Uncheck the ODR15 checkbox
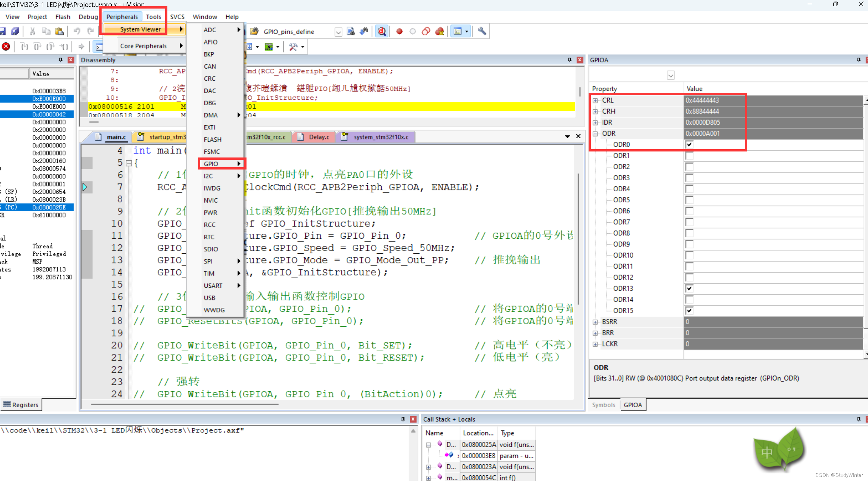The width and height of the screenshot is (868, 481). tap(689, 311)
